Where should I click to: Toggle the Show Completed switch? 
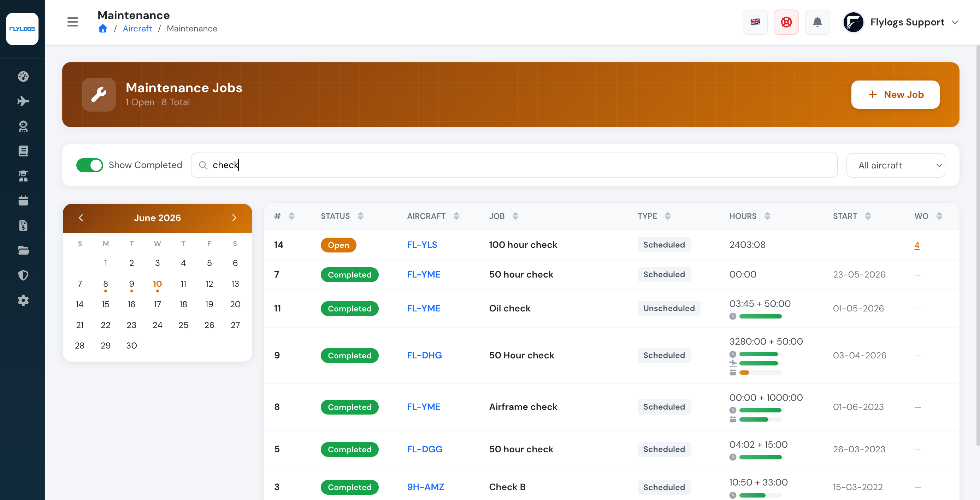pyautogui.click(x=89, y=165)
